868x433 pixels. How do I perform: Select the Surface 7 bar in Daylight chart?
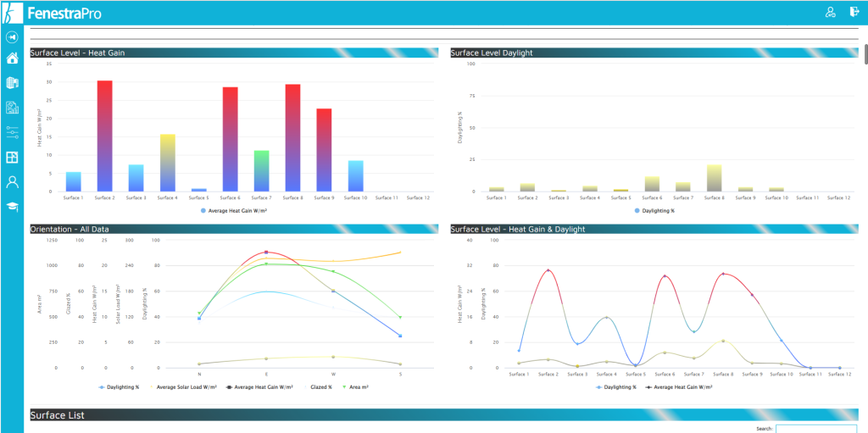click(x=682, y=187)
